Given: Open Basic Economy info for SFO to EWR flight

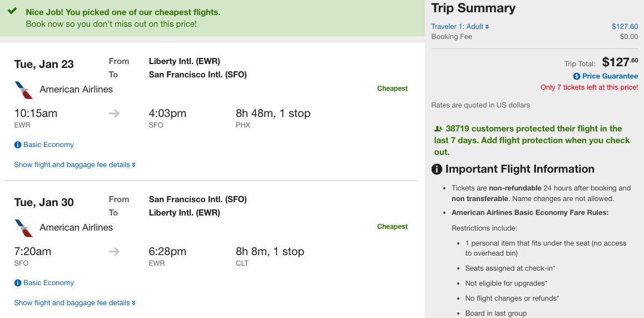Looking at the screenshot, I should [x=48, y=283].
